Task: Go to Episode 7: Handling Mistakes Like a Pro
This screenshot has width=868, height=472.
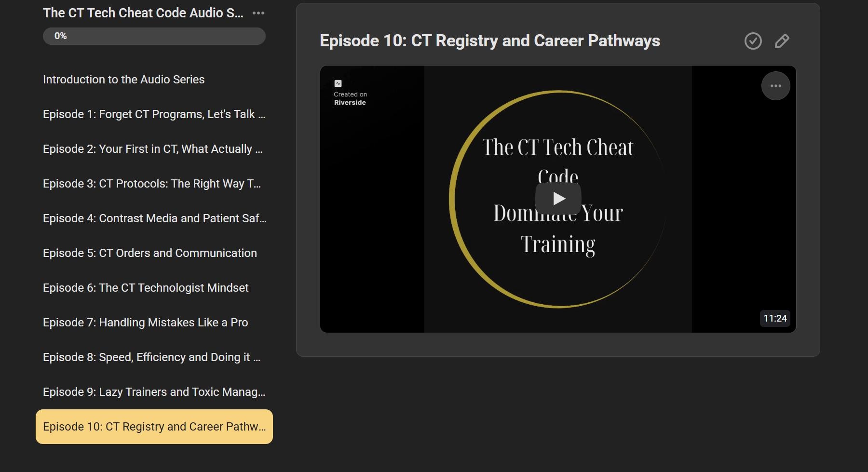Action: pos(154,323)
